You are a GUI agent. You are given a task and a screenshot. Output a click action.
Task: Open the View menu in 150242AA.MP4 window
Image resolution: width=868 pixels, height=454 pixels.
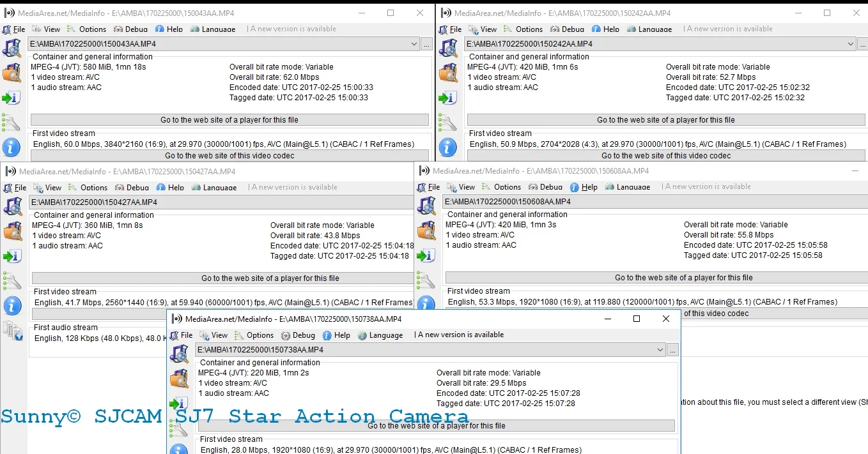click(483, 29)
